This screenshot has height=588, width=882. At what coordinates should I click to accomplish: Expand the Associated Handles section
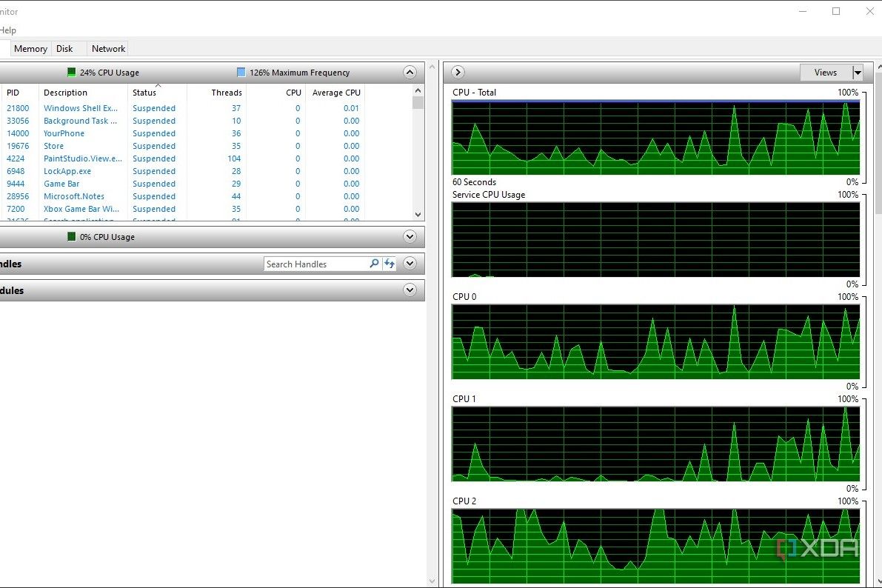click(410, 264)
